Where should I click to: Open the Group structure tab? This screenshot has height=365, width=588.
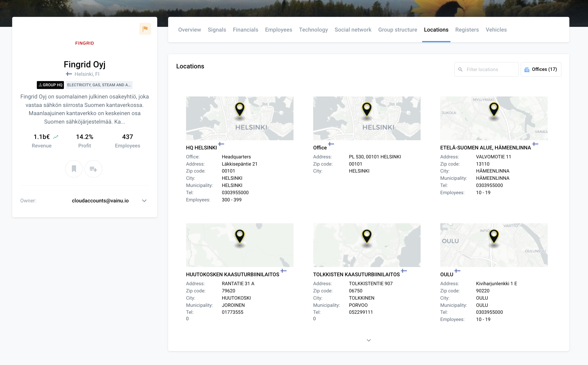pyautogui.click(x=397, y=30)
